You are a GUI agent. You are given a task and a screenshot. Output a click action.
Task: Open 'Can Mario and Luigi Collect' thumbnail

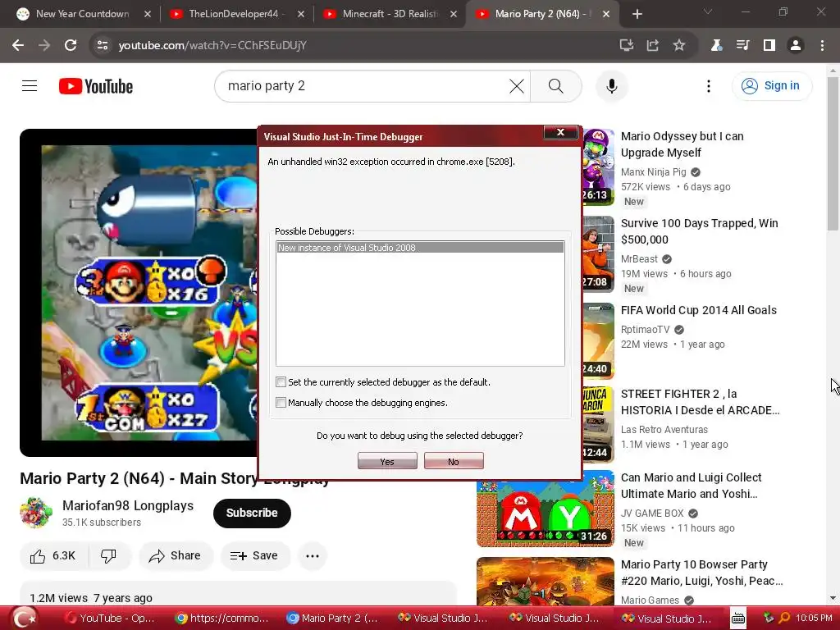(x=546, y=509)
